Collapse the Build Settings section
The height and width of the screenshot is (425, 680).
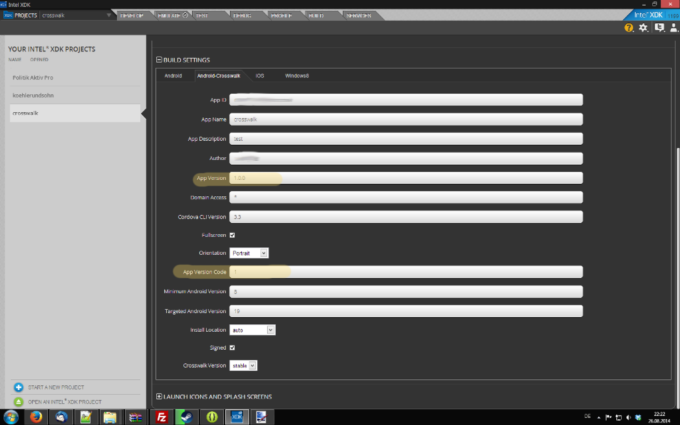click(159, 60)
